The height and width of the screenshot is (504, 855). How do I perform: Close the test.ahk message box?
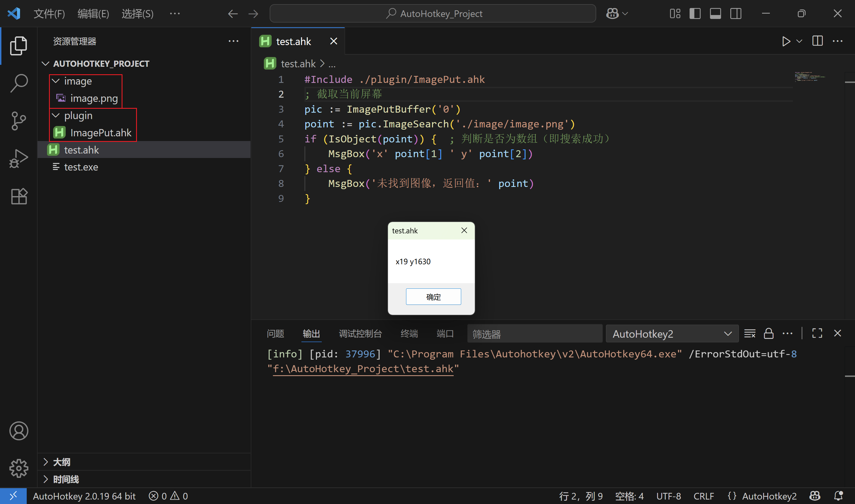[464, 231]
